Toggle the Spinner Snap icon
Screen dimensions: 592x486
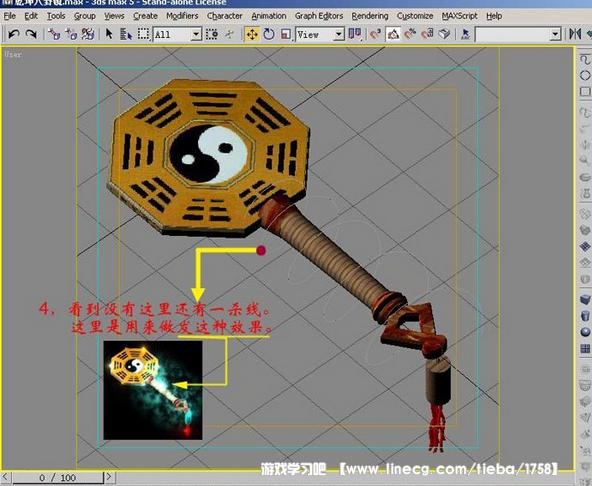427,34
